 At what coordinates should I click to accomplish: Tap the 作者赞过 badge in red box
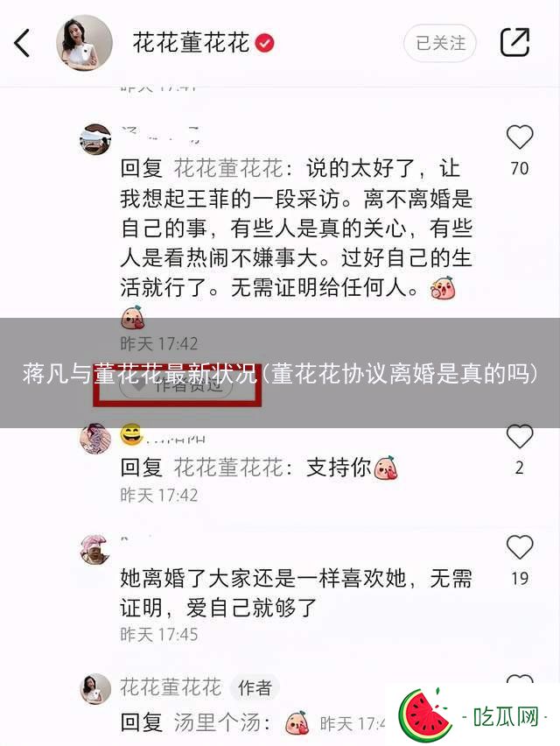[176, 386]
